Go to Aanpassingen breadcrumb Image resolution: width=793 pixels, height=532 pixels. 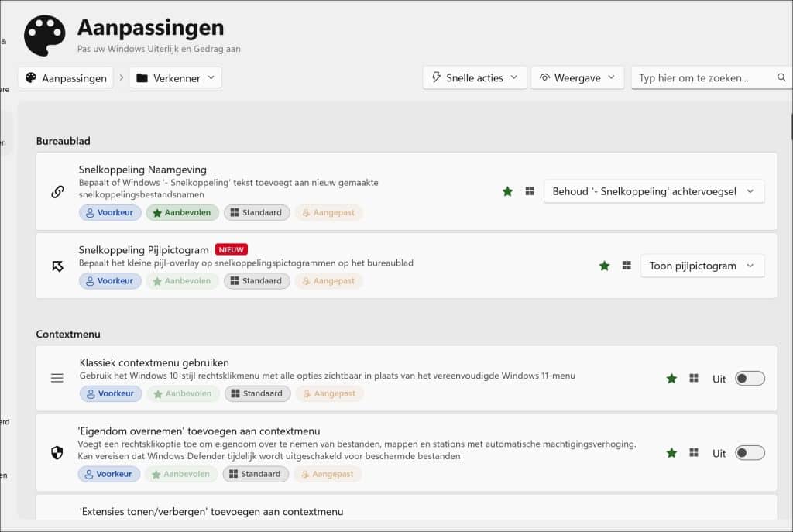[x=66, y=78]
